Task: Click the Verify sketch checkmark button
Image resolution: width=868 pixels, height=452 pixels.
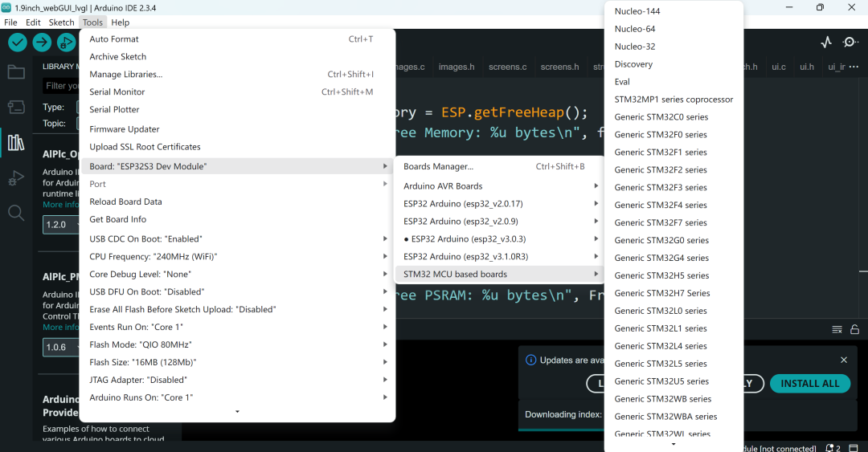Action: click(18, 42)
